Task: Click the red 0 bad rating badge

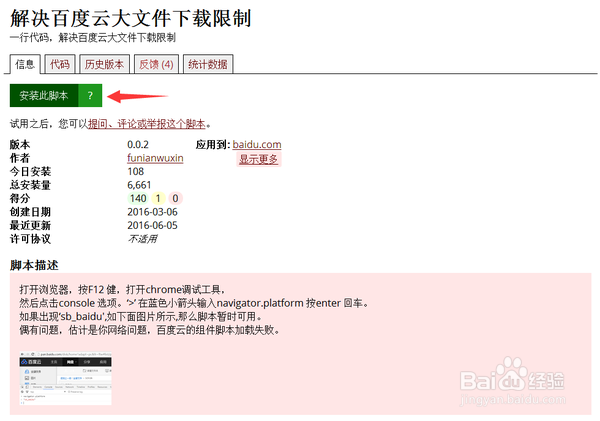Action: tap(175, 198)
